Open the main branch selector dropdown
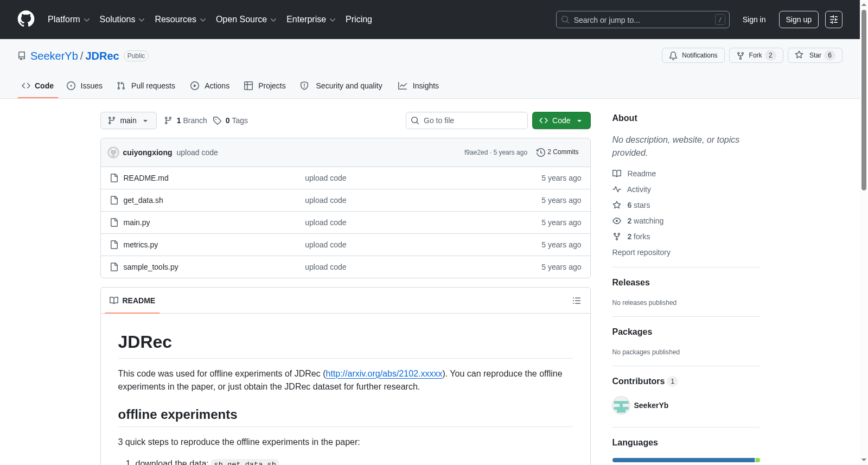Screen dimensions: 868x465 129,120
